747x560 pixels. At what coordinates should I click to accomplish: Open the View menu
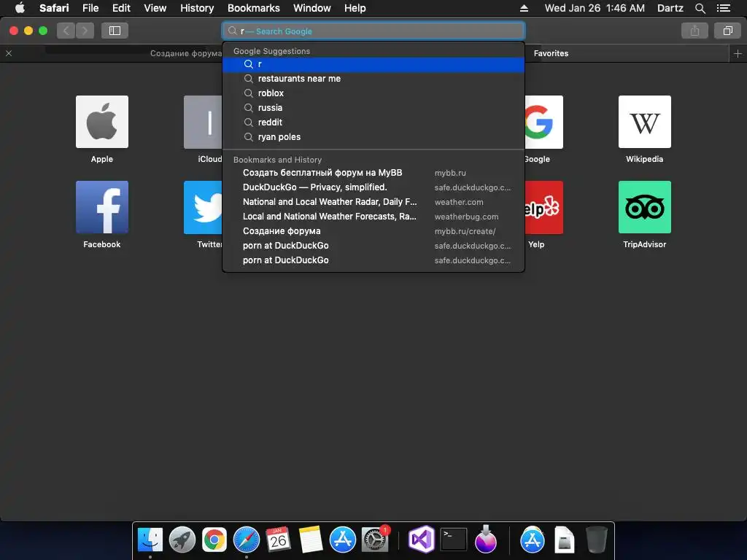pos(155,8)
